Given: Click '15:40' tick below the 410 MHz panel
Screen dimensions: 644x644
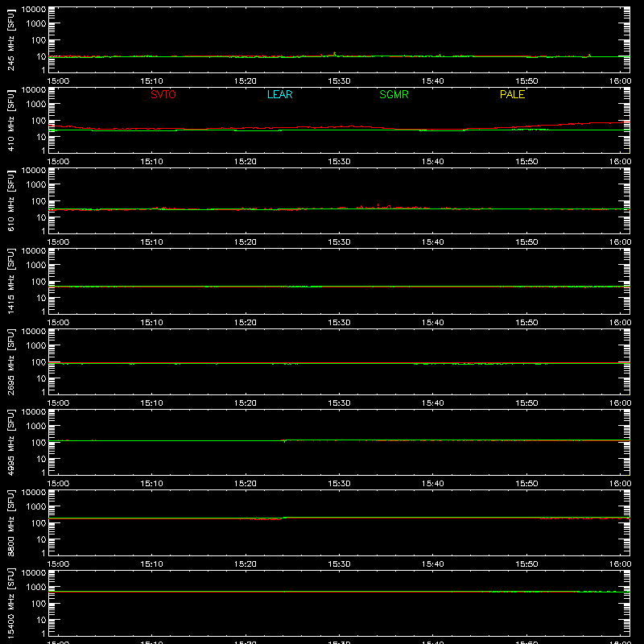Looking at the screenshot, I should (x=433, y=162).
